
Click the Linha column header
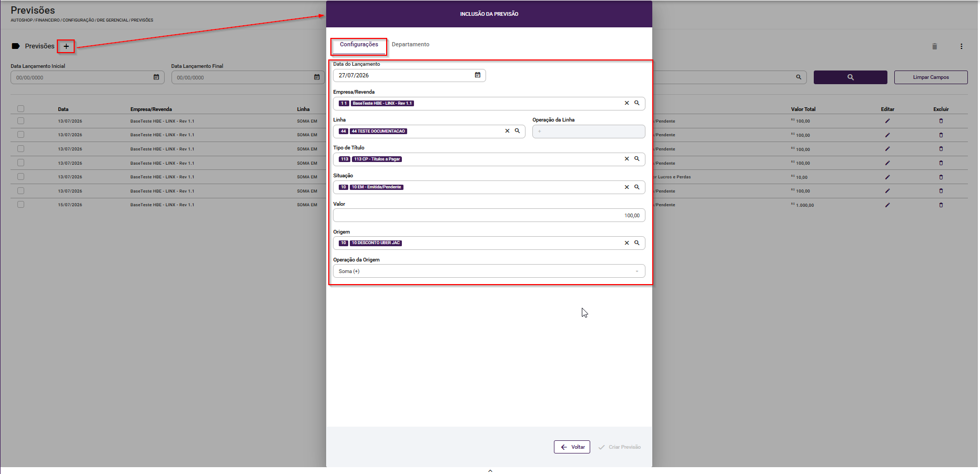click(303, 109)
